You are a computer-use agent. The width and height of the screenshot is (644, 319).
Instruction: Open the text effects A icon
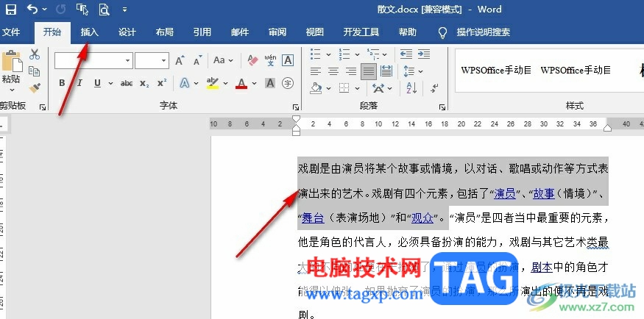click(x=185, y=83)
